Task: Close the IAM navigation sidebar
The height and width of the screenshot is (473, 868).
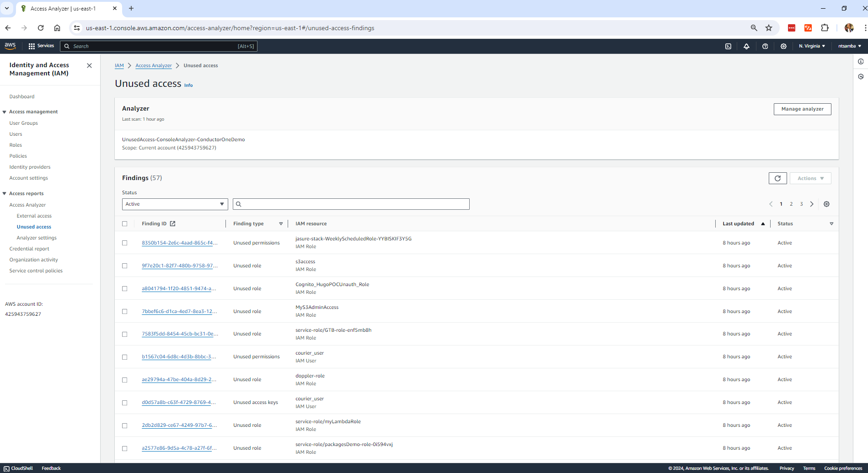Action: pos(89,66)
